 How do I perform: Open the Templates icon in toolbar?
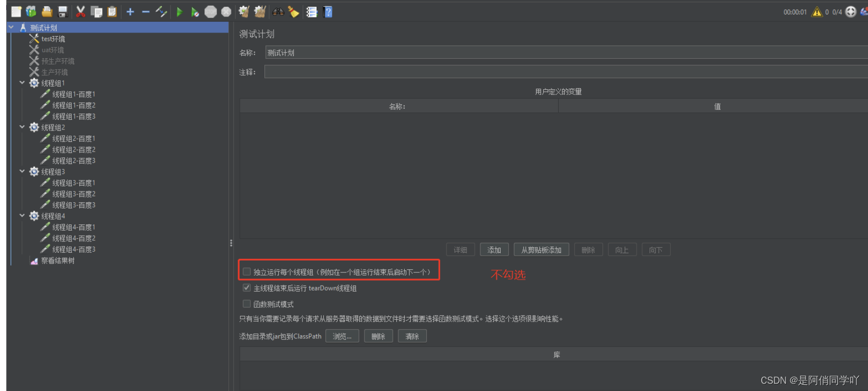31,12
